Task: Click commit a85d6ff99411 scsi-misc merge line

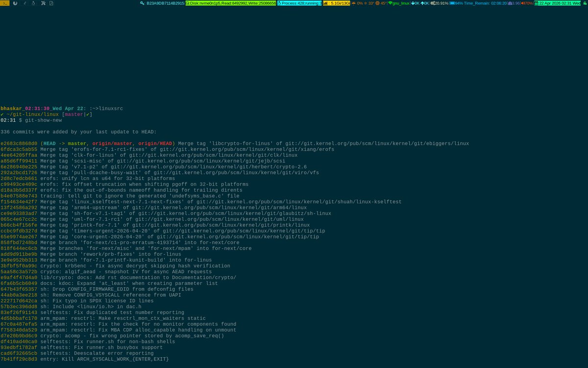Action: point(143,161)
